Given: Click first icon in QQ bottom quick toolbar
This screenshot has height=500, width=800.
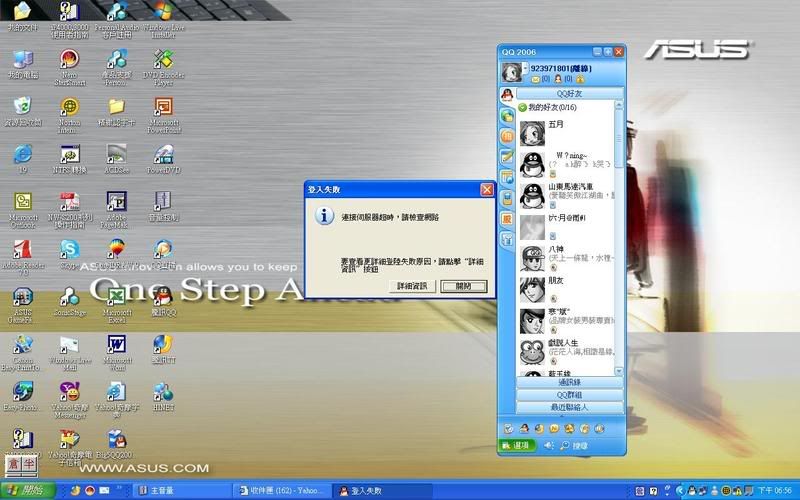Looking at the screenshot, I should tap(508, 429).
